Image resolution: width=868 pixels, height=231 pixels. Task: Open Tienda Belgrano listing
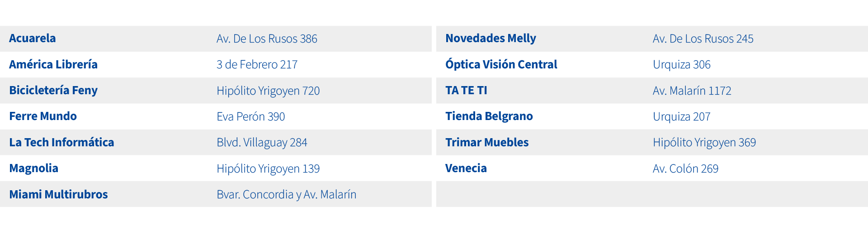coord(489,116)
